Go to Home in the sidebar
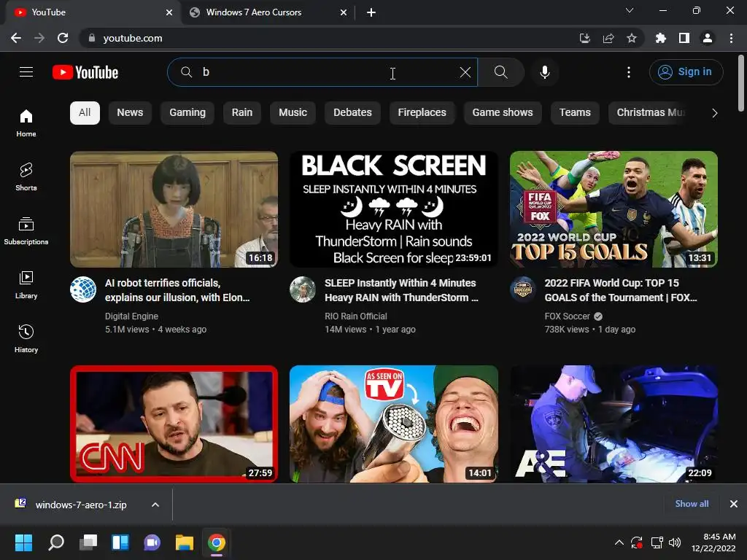The height and width of the screenshot is (560, 747). (x=26, y=122)
